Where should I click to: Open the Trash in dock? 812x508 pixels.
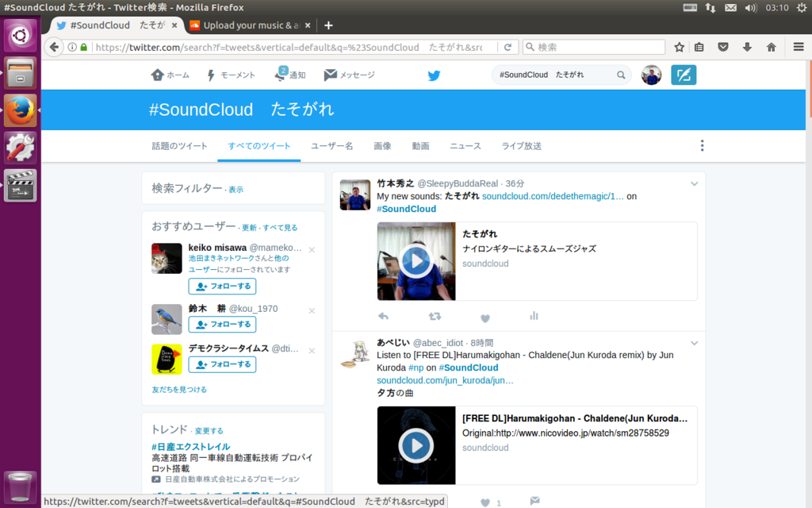tap(20, 487)
